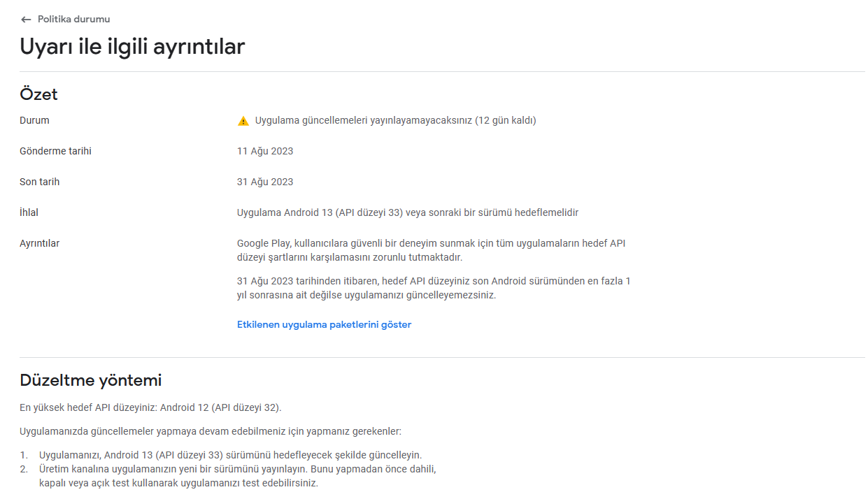The width and height of the screenshot is (868, 492).
Task: Select the Son tarih label
Action: (39, 182)
